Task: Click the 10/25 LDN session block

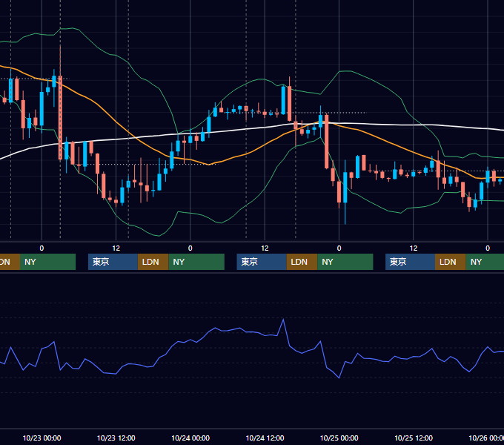Action: click(451, 262)
